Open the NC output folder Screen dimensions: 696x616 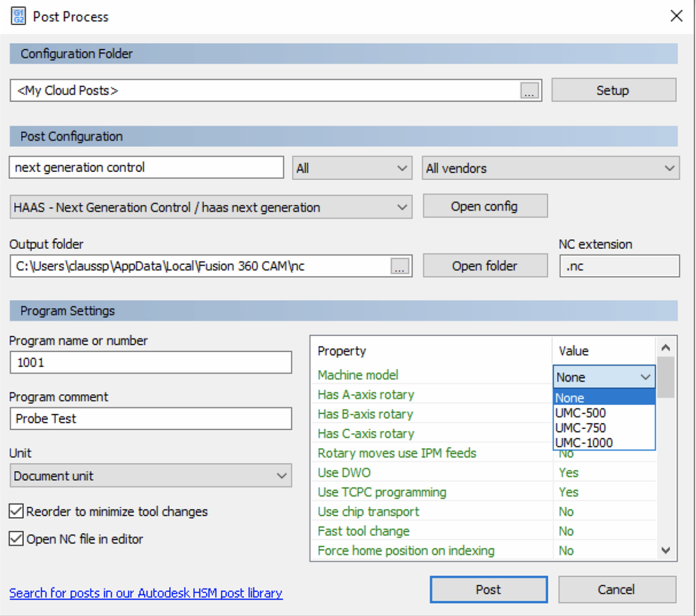coord(485,265)
